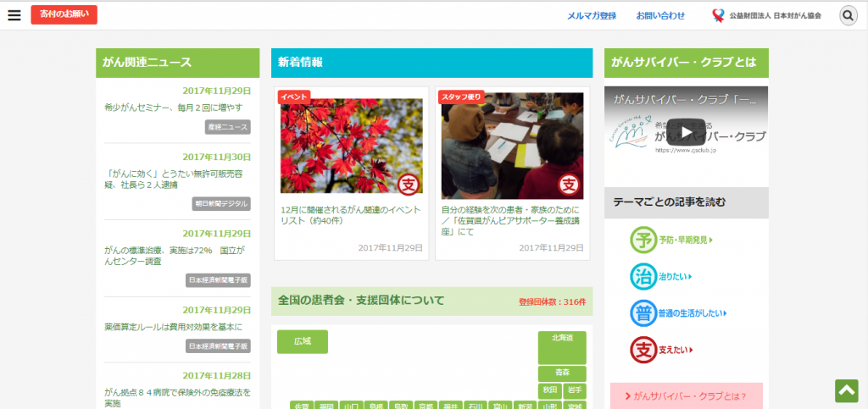Click the cyan 治 treatment icon
The width and height of the screenshot is (868, 409).
click(643, 277)
